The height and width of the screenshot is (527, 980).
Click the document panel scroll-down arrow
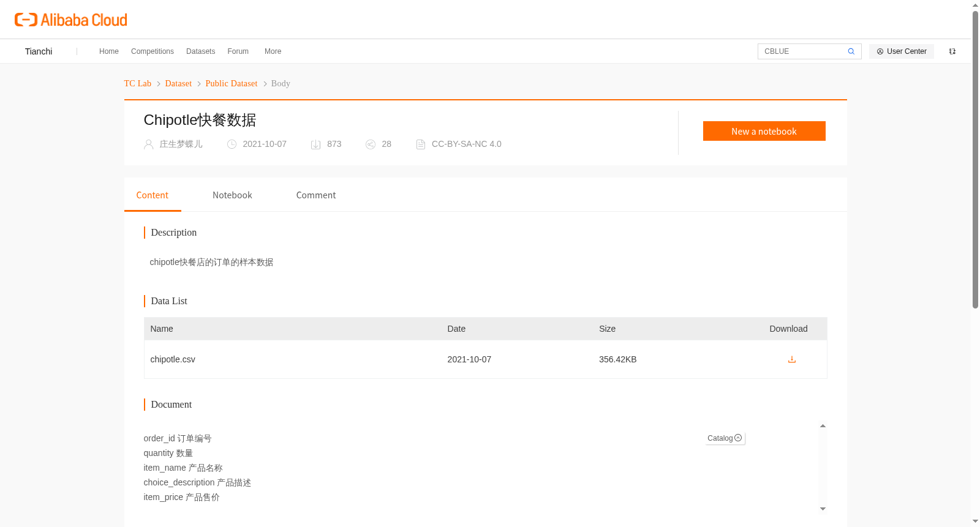click(x=823, y=509)
